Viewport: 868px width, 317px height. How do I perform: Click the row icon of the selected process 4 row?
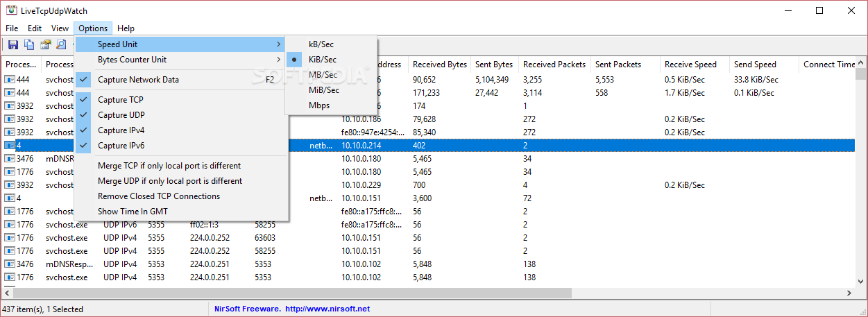tap(10, 146)
